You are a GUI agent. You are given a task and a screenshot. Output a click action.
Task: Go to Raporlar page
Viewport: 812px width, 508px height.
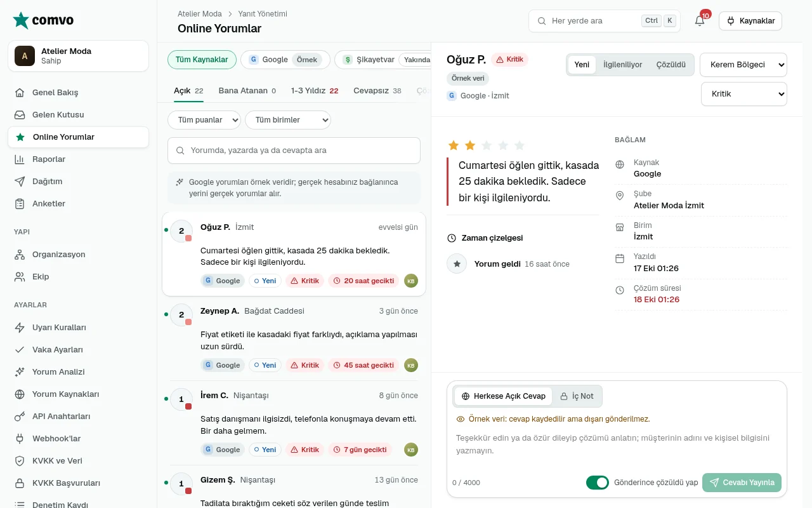78,159
